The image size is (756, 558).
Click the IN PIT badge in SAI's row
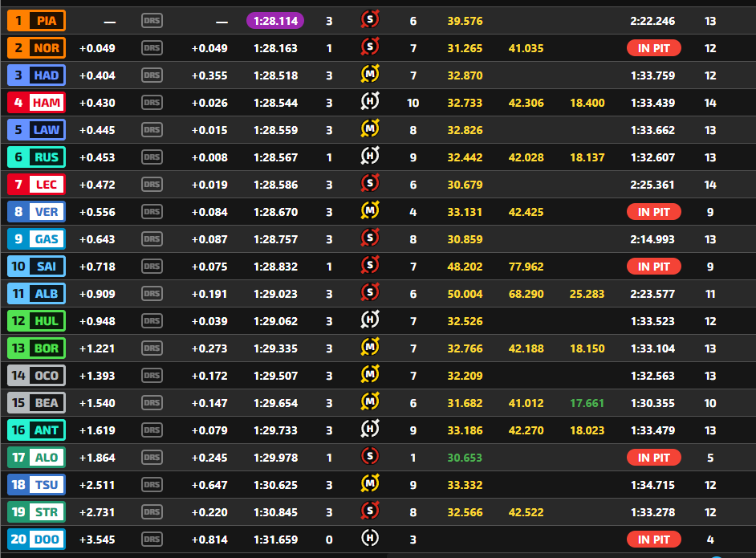pos(654,267)
